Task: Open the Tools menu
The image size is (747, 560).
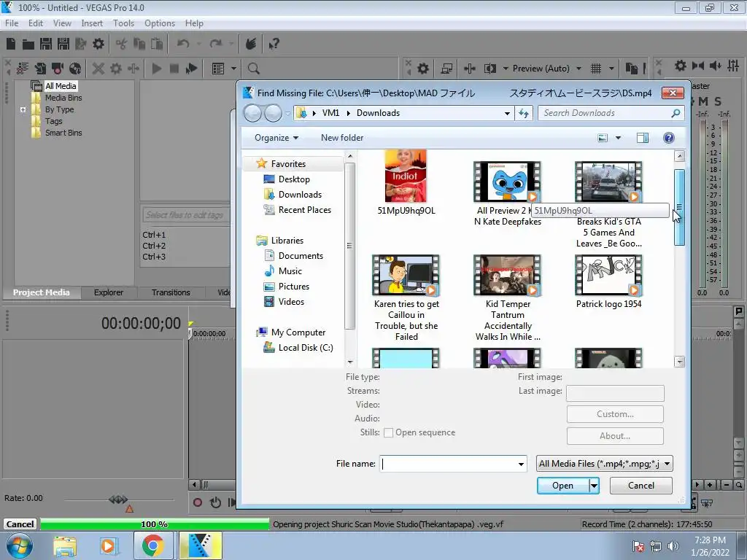Action: pyautogui.click(x=123, y=23)
